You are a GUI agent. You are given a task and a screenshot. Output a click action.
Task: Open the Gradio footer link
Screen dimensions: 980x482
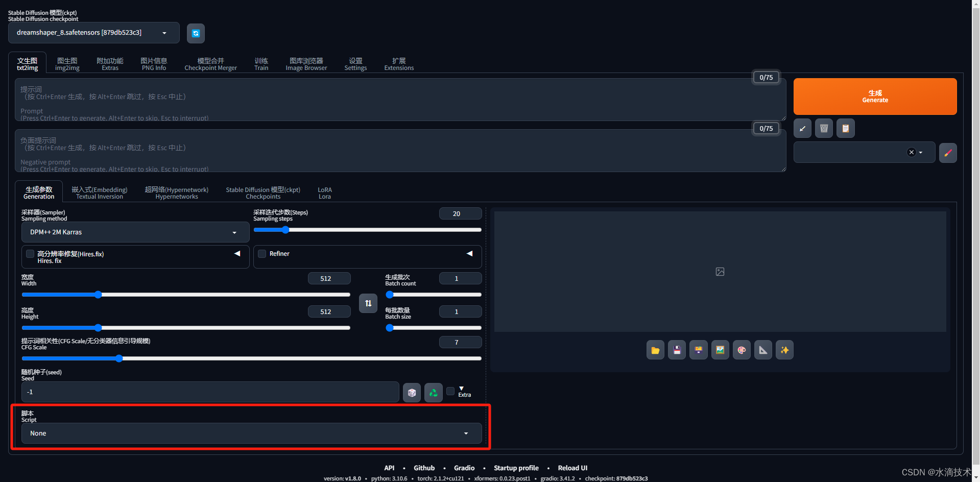pyautogui.click(x=464, y=468)
